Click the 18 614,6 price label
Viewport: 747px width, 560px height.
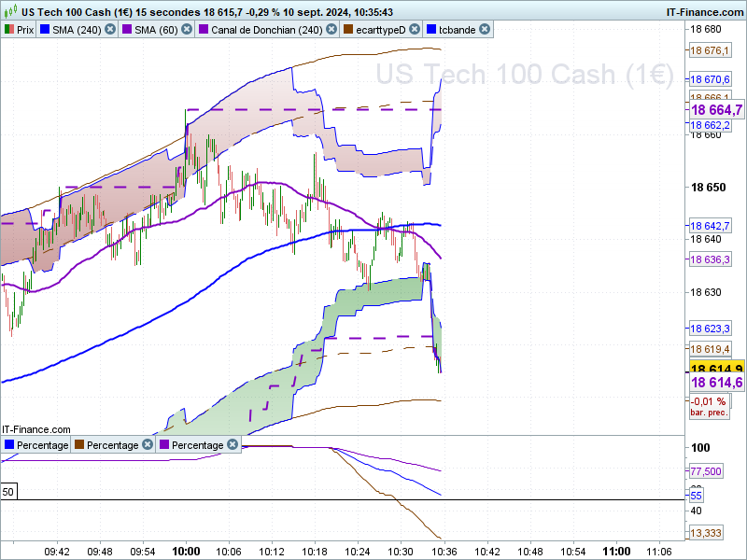click(716, 383)
